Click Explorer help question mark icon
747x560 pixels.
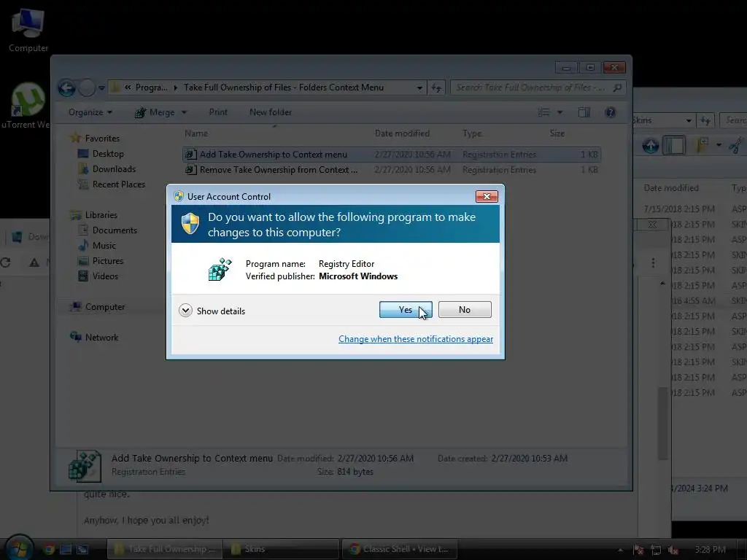pos(611,112)
